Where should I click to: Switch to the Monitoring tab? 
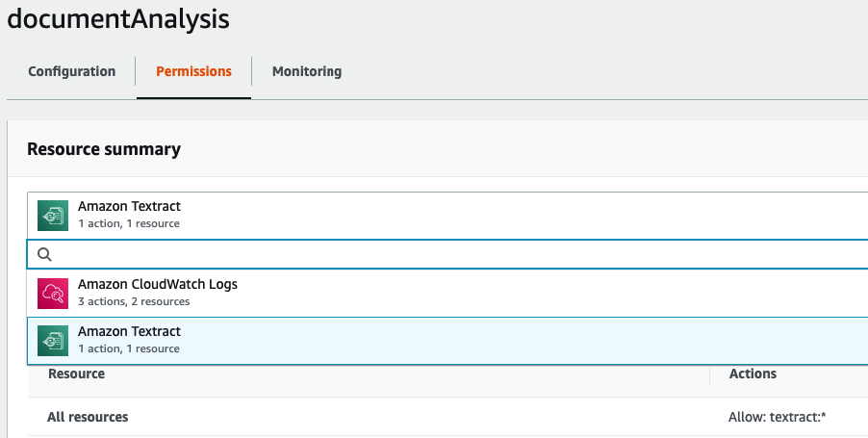point(307,71)
